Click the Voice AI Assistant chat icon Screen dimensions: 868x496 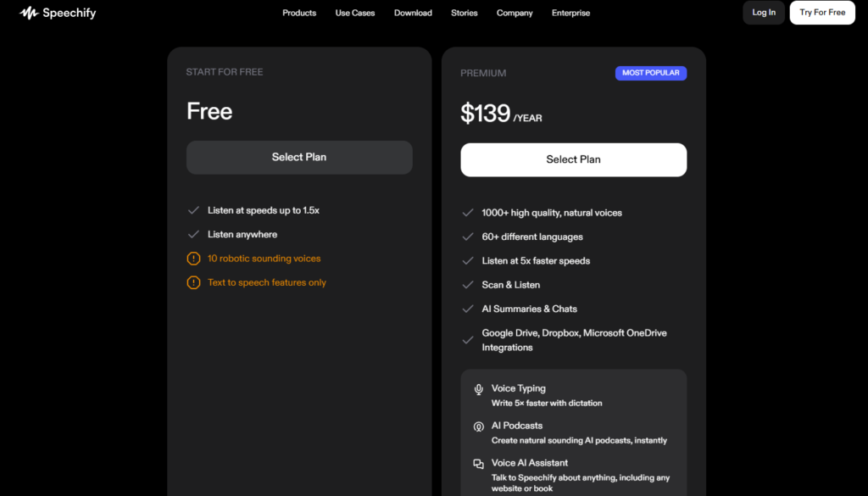pyautogui.click(x=479, y=464)
